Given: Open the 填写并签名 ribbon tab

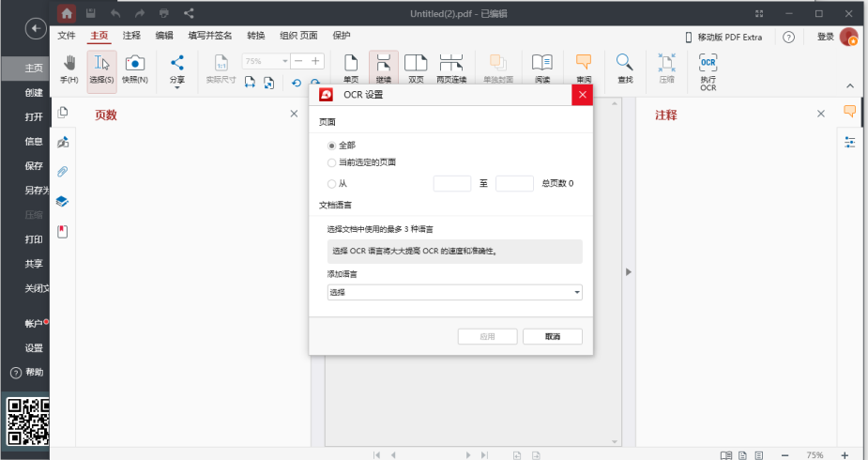Looking at the screenshot, I should pyautogui.click(x=210, y=36).
